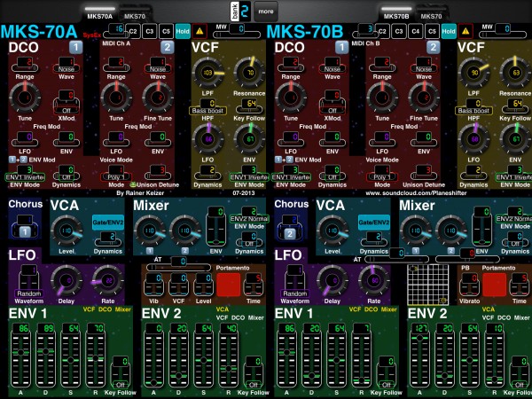Screen dimensions: 532x399
Task: Click the MKS-70A DCO2 Fine Tune knob
Action: 158,98
